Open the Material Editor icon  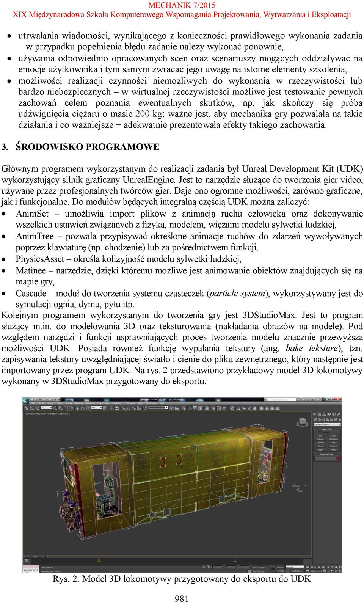click(x=207, y=408)
